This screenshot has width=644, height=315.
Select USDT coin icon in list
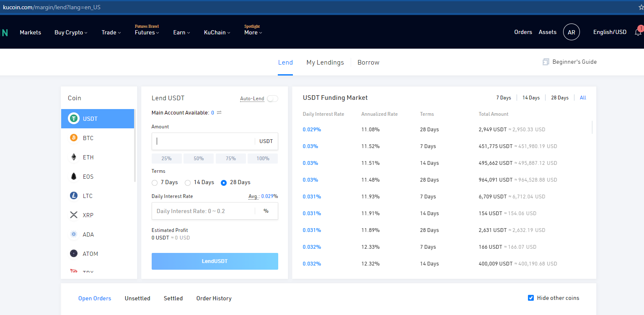(x=74, y=119)
